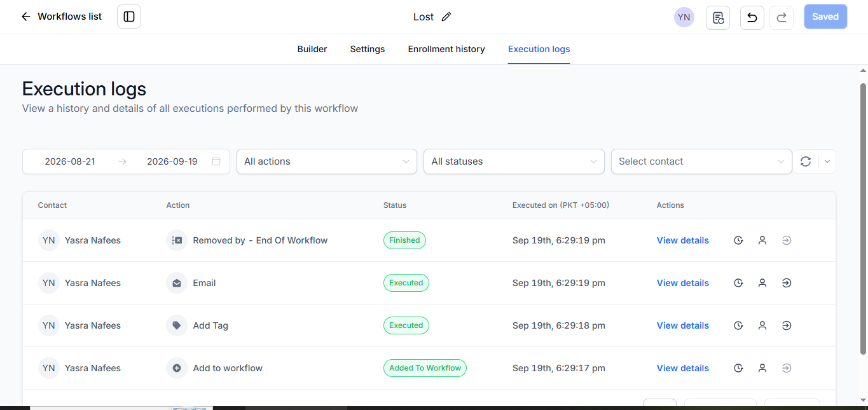Image resolution: width=868 pixels, height=410 pixels.
Task: Switch to the Builder tab
Action: 312,49
